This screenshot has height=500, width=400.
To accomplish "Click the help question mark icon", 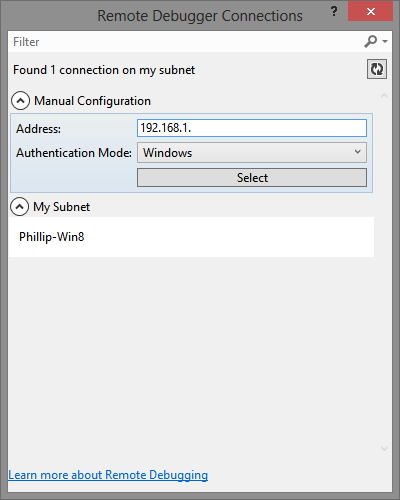I will tap(334, 11).
